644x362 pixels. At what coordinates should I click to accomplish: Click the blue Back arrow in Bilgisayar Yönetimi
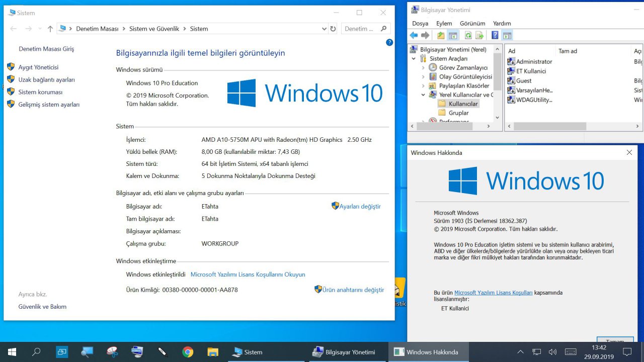click(414, 35)
